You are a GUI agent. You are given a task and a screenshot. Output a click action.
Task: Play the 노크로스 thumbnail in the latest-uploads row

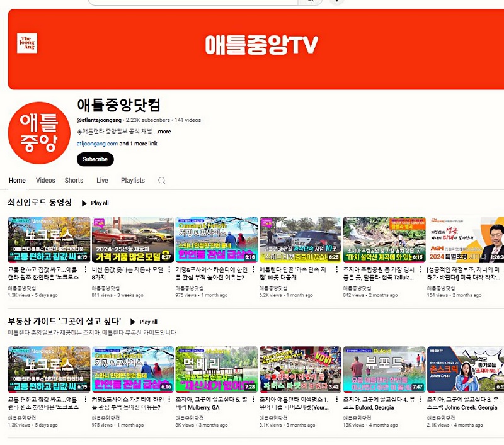pyautogui.click(x=49, y=240)
